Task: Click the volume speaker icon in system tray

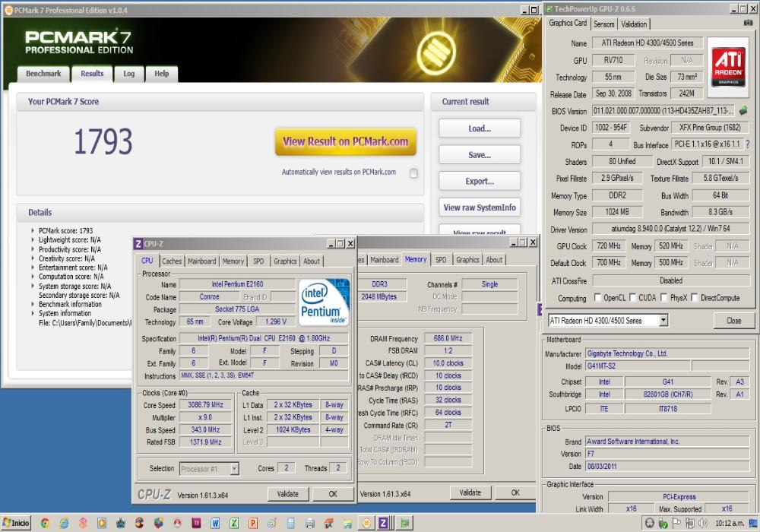Action: coord(702,523)
